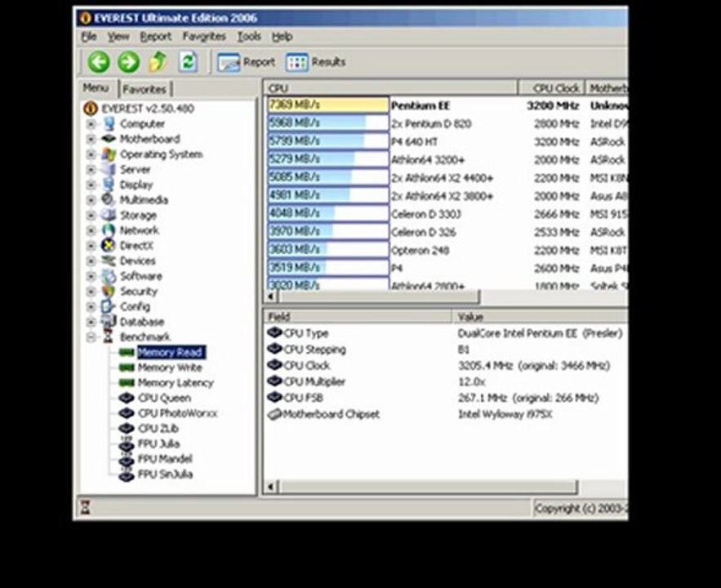The height and width of the screenshot is (588, 721).
Task: Expand the Operating System tree node
Action: tap(91, 154)
